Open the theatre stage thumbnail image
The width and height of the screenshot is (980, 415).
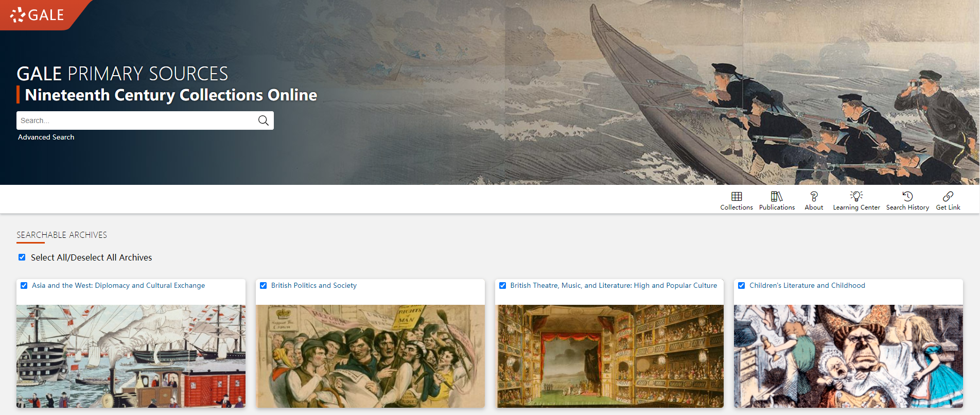609,356
